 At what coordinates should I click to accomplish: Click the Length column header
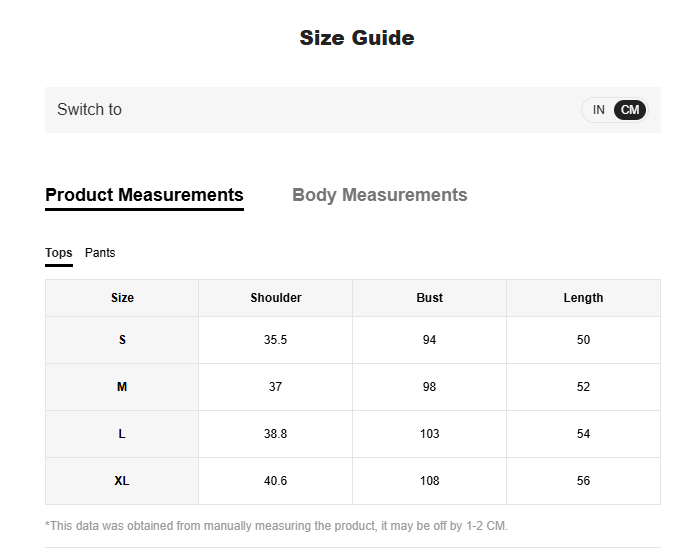click(583, 298)
